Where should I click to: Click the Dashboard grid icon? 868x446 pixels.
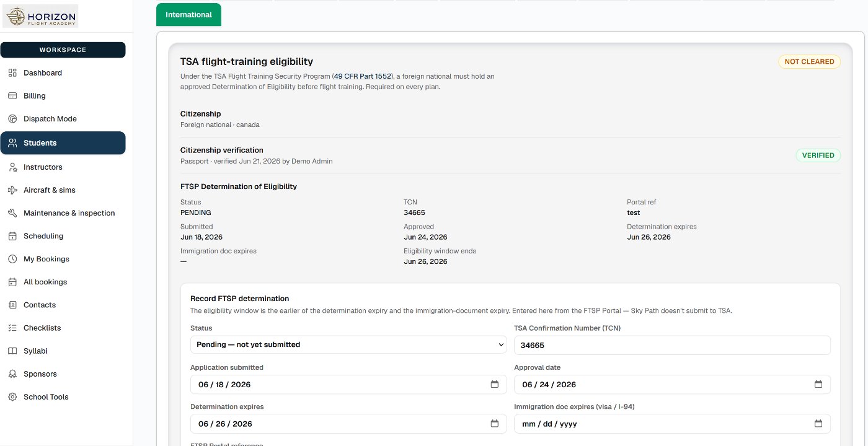[x=12, y=73]
